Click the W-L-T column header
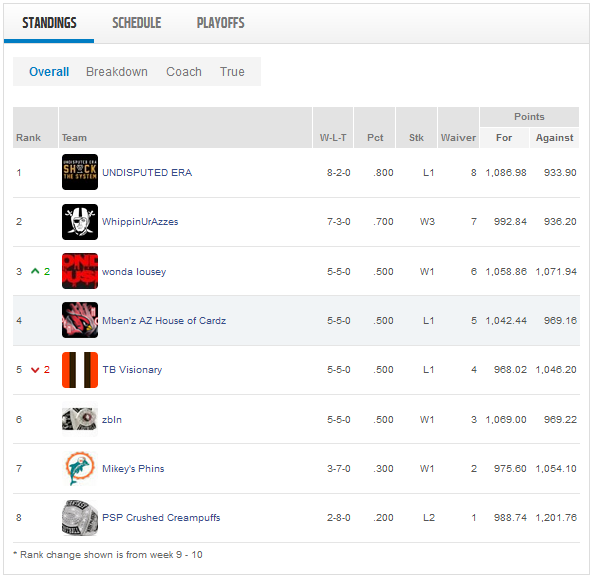594x582 pixels. [333, 127]
